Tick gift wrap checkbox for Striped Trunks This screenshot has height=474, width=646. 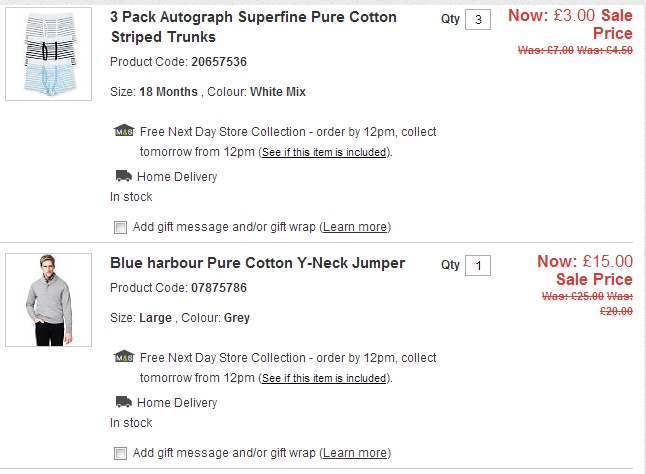[x=121, y=227]
